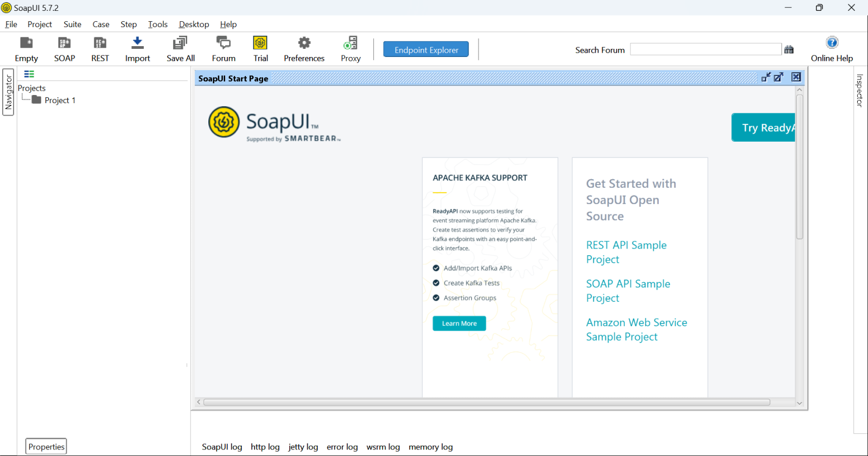Click the Trial toolbar icon

[260, 43]
